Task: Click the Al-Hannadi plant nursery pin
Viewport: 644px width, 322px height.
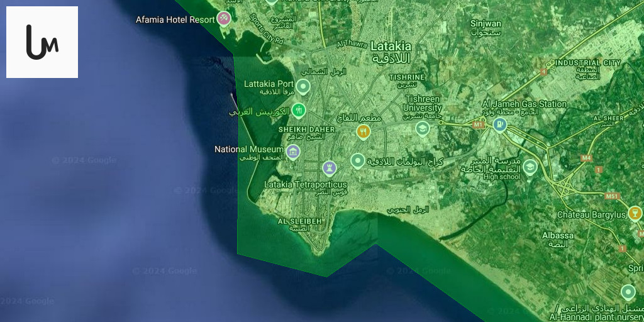Action: [x=628, y=292]
